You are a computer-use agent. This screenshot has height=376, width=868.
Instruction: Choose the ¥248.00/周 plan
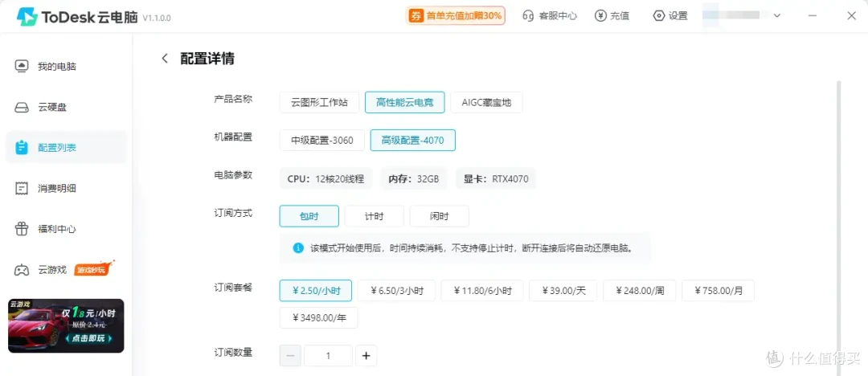(640, 291)
